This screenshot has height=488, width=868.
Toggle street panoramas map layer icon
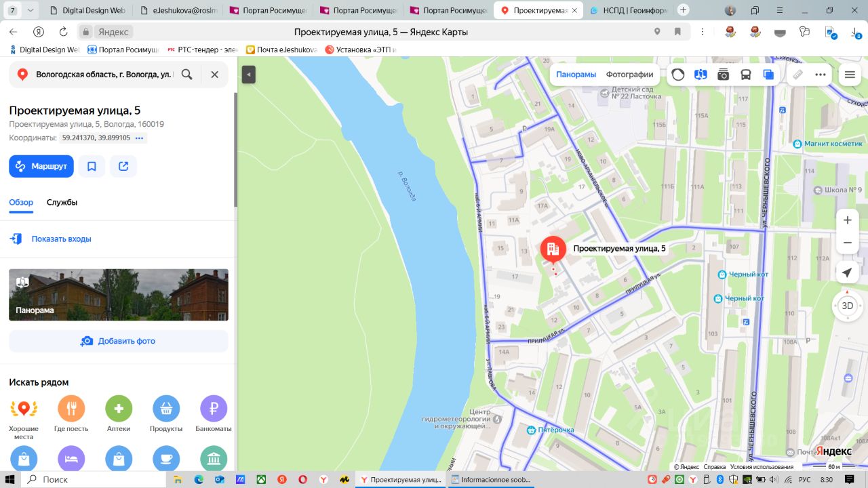(701, 75)
